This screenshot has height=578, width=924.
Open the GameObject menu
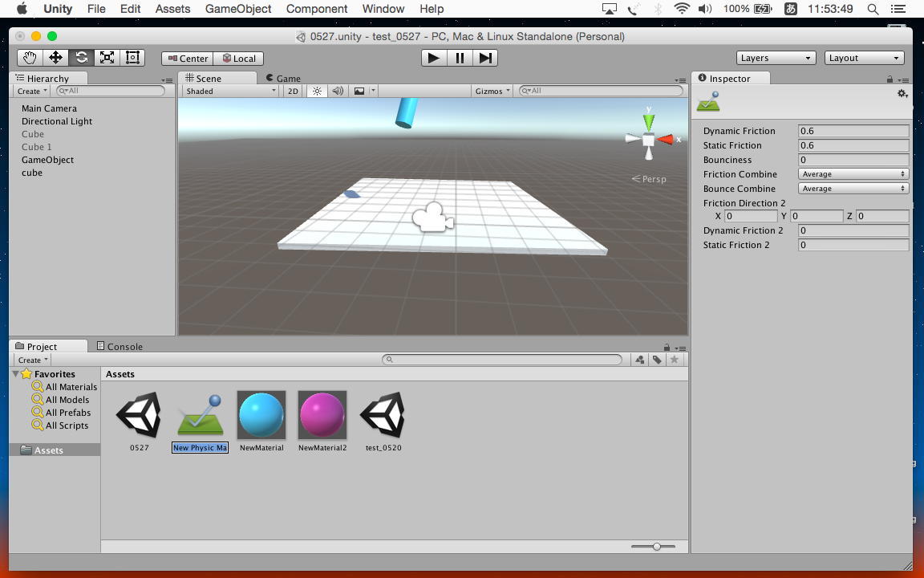click(238, 9)
